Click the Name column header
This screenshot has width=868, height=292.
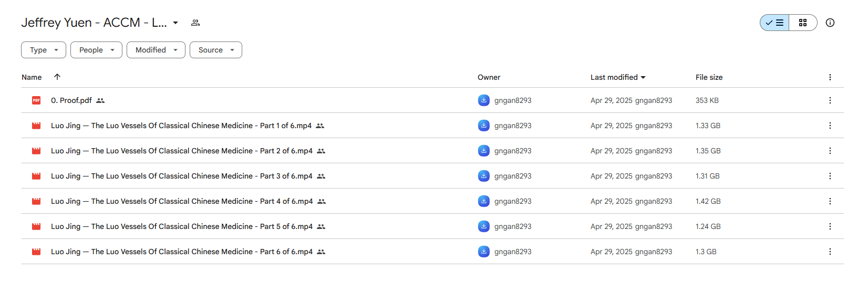(32, 77)
